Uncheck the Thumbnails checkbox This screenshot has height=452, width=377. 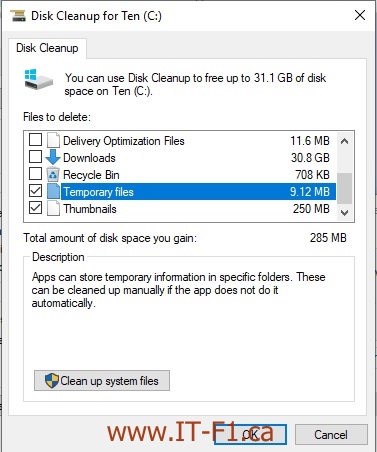(x=35, y=208)
